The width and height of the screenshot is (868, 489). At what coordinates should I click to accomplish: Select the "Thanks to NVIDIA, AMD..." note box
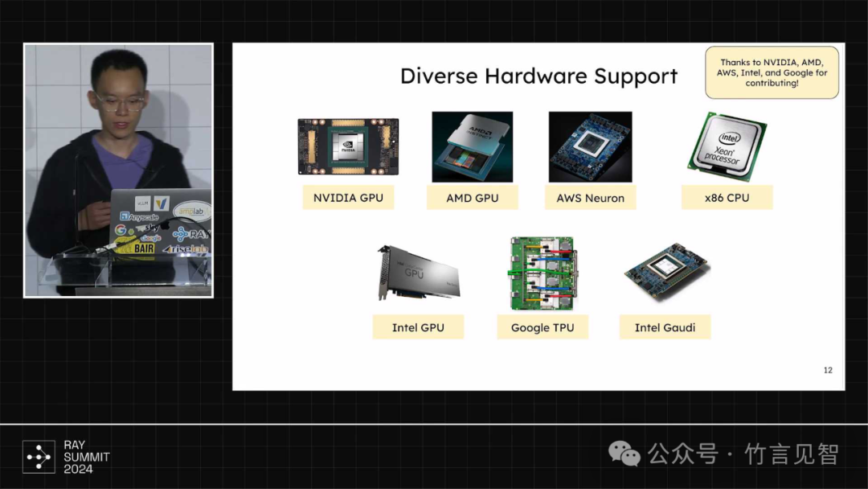(772, 72)
